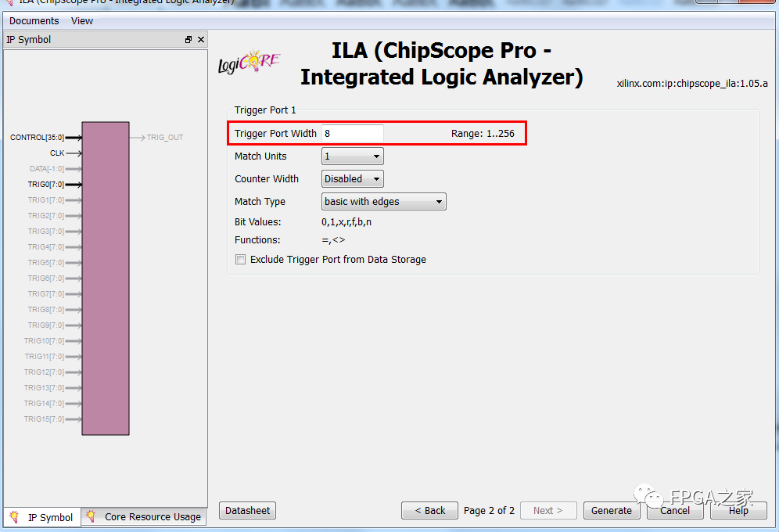Select the CLK port label
The width and height of the screenshot is (779, 532).
57,153
